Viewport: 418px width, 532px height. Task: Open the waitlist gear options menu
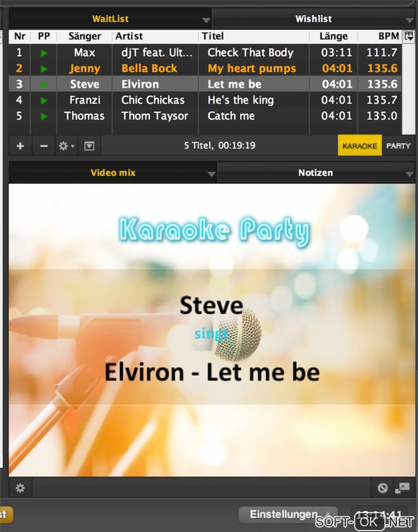coord(66,146)
